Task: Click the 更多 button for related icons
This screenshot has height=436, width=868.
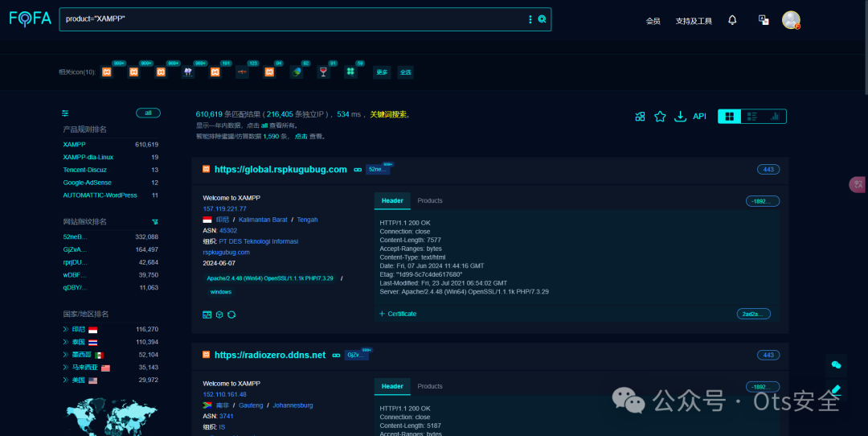Action: pos(382,72)
